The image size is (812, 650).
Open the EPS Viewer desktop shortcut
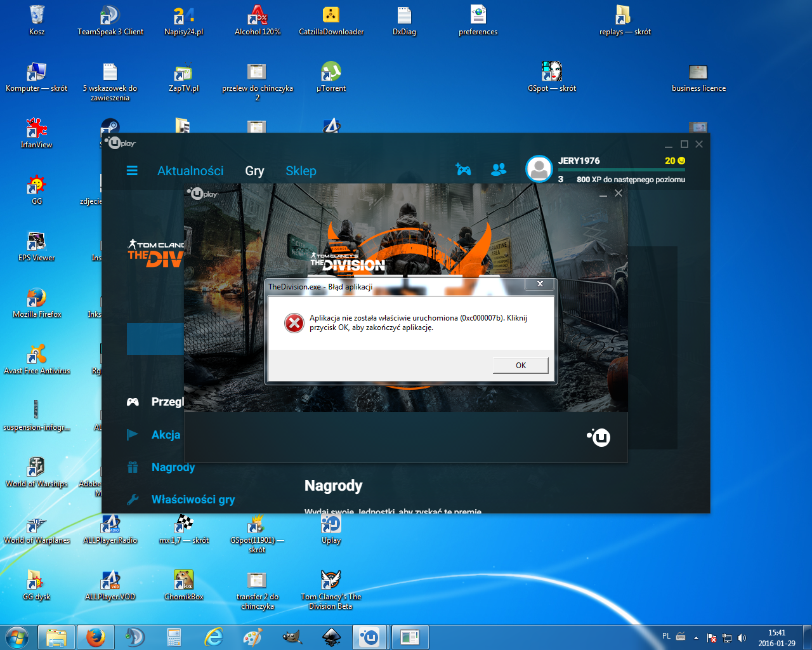pyautogui.click(x=37, y=246)
